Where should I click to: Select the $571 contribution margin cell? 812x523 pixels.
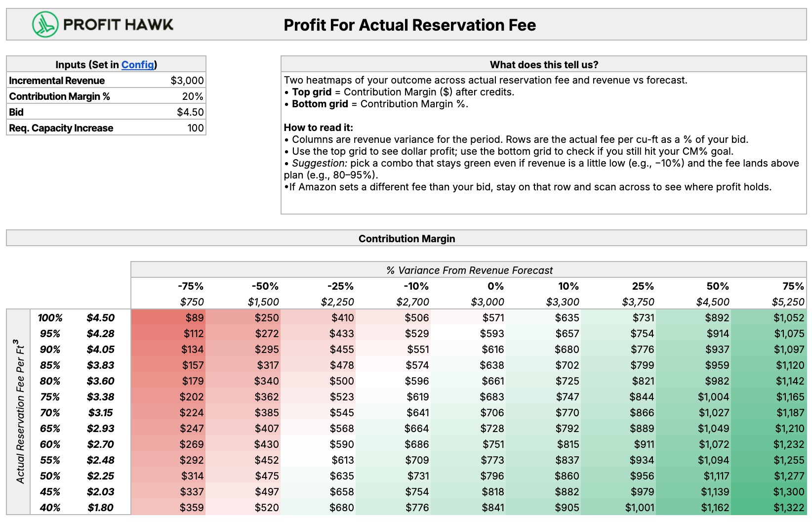coord(493,318)
